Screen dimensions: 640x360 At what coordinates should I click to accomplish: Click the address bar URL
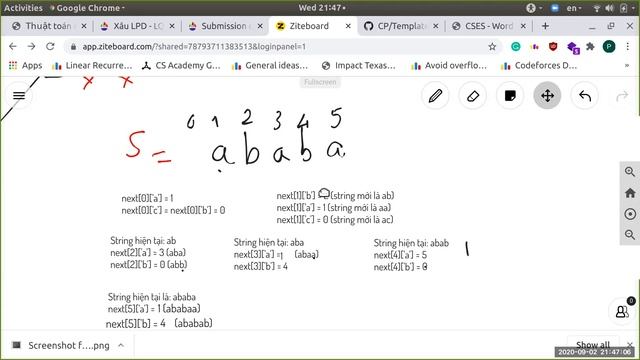coord(194,47)
